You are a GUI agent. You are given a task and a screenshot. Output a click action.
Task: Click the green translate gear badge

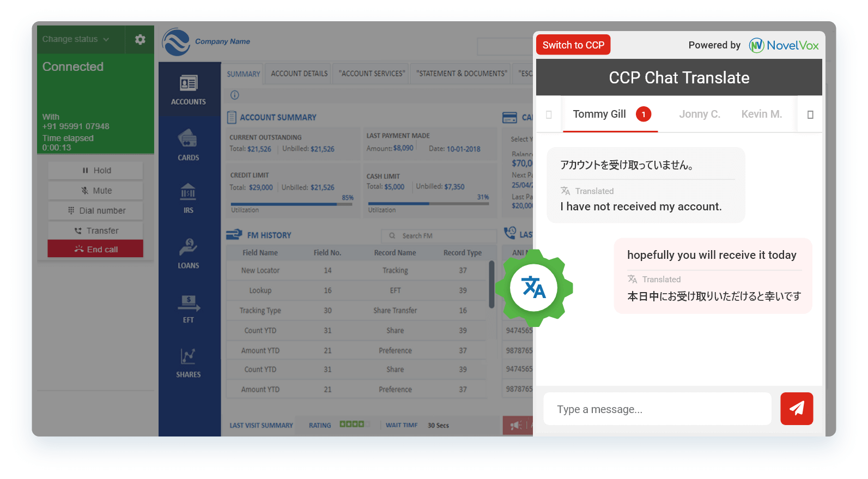click(534, 288)
